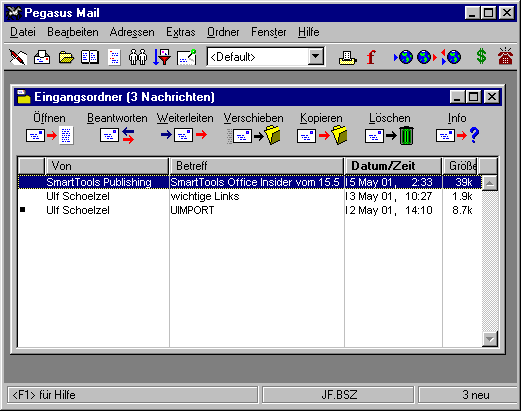Screen dimensions: 521x411
Task: Click the Eingangsordner window folder icon
Action: click(24, 97)
